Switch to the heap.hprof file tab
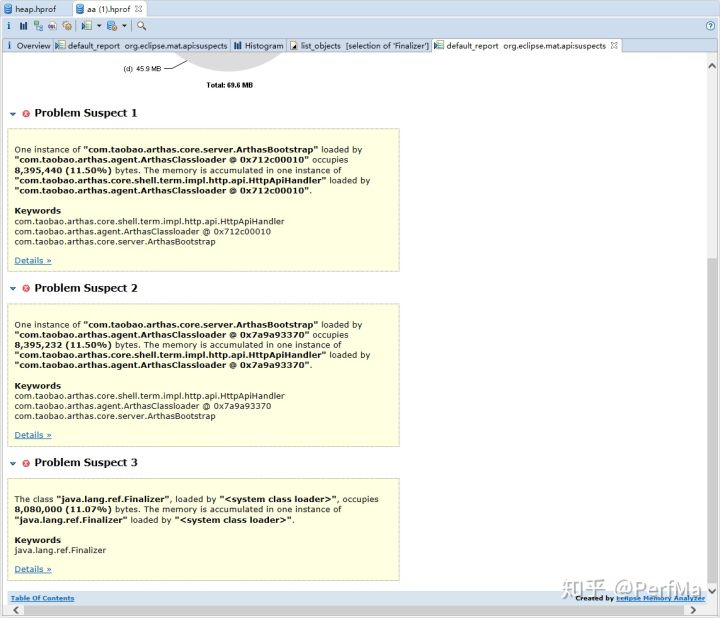 (x=30, y=9)
